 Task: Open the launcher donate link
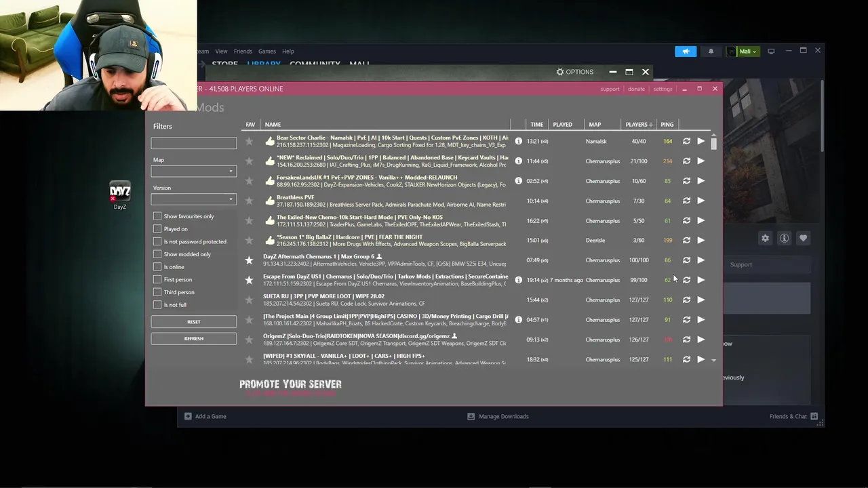(636, 89)
